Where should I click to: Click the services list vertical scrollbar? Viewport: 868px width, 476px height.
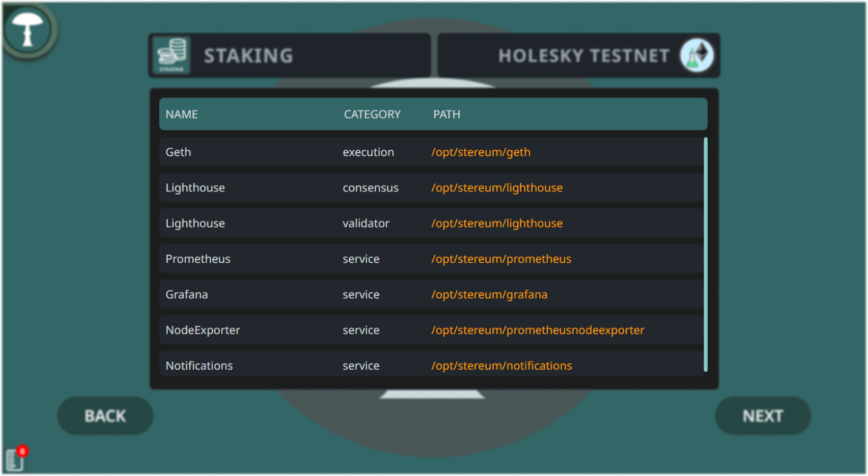[x=706, y=254]
